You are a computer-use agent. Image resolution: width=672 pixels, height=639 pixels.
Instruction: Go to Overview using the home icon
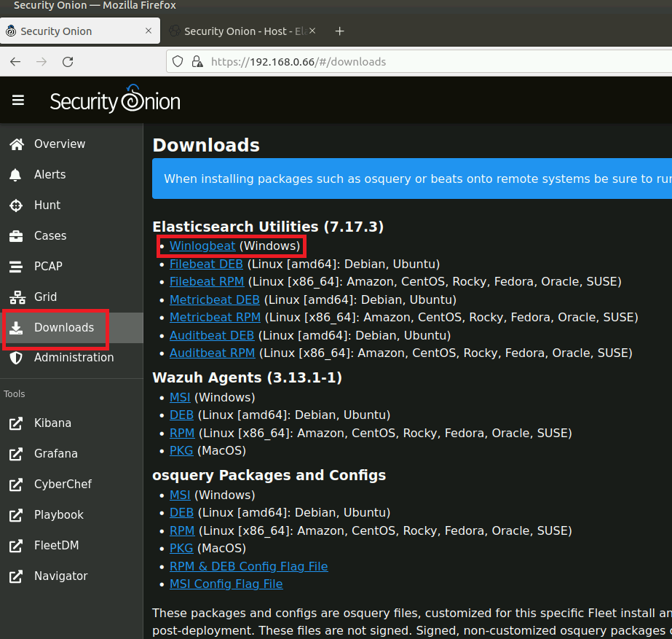16,144
